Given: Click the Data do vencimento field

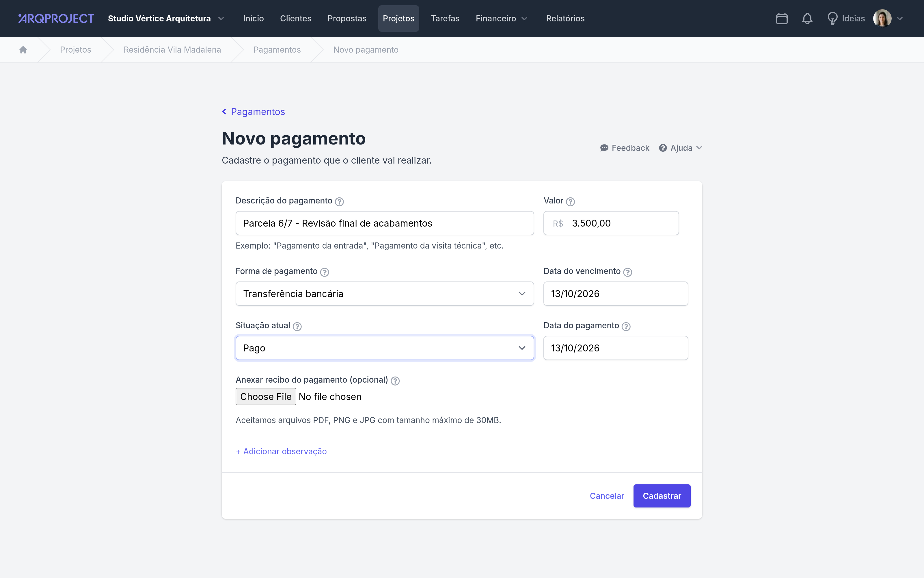Looking at the screenshot, I should [x=616, y=294].
